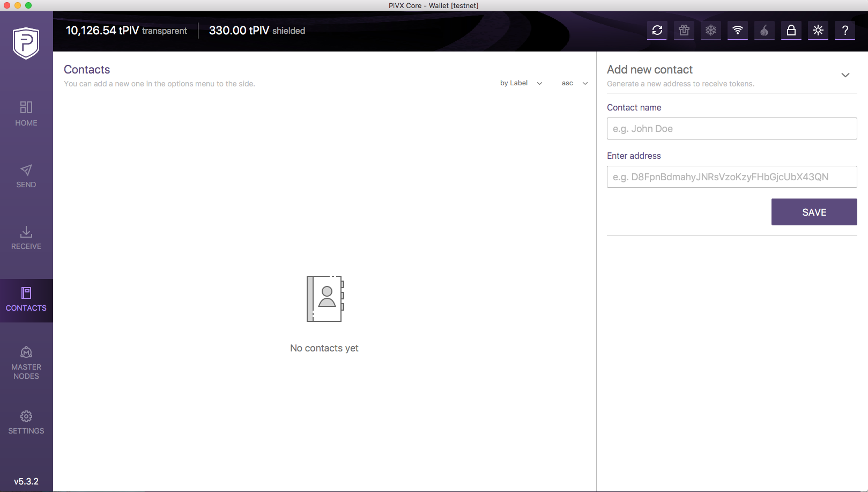The image size is (868, 492).
Task: Open the 'asc' sort order dropdown
Action: [575, 83]
